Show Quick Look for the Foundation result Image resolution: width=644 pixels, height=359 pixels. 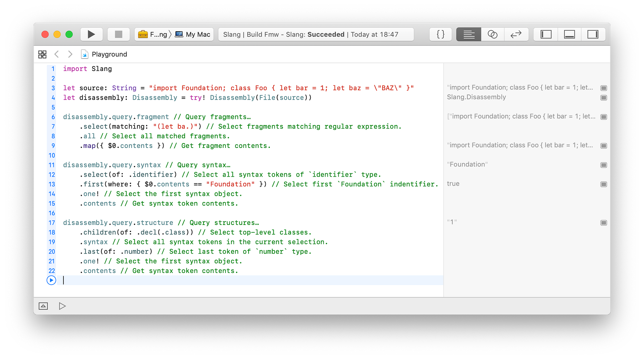pos(603,165)
